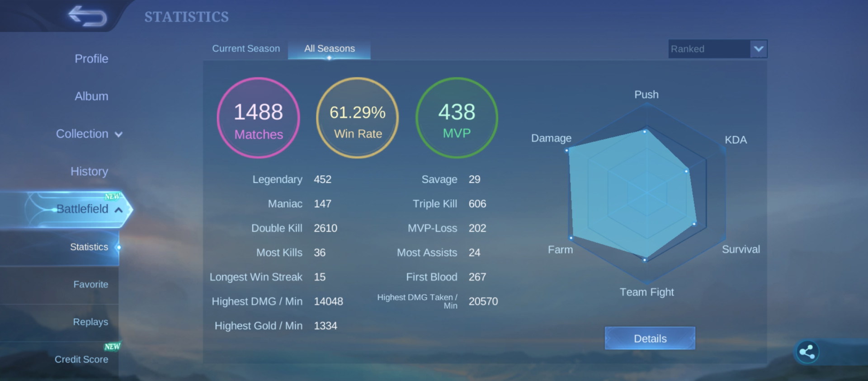Switch to the Current Season tab
Viewport: 868px width, 381px height.
point(246,48)
